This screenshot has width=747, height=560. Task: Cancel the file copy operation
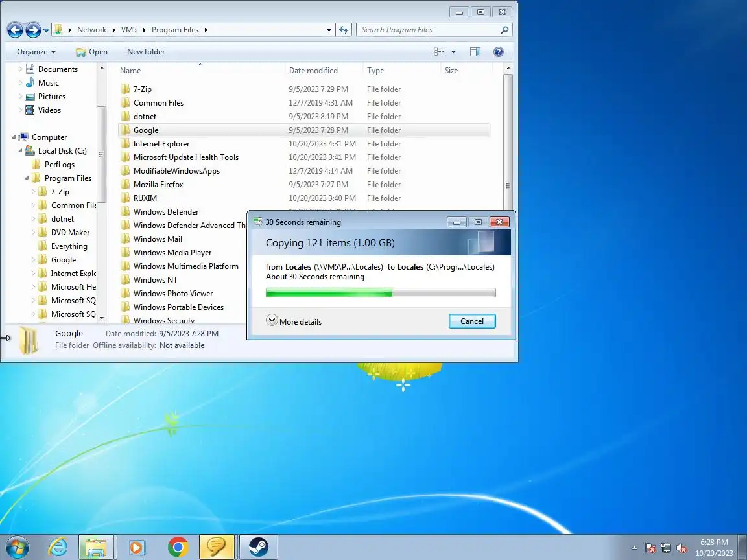[472, 321]
